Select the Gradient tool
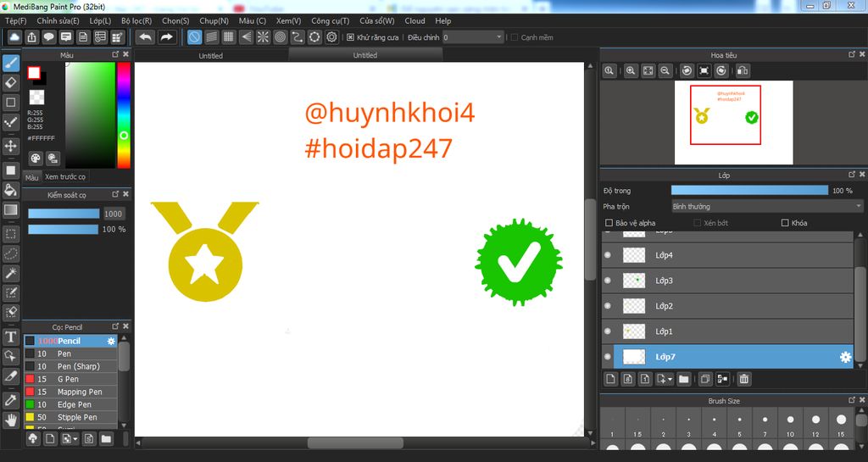Image resolution: width=868 pixels, height=462 pixels. click(10, 209)
